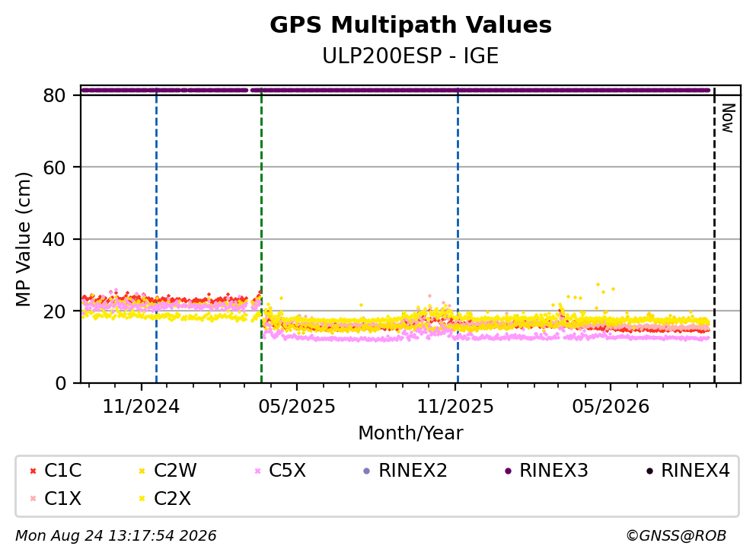
Task: Click the blue dashed line near 11/2025
Action: pos(458,235)
